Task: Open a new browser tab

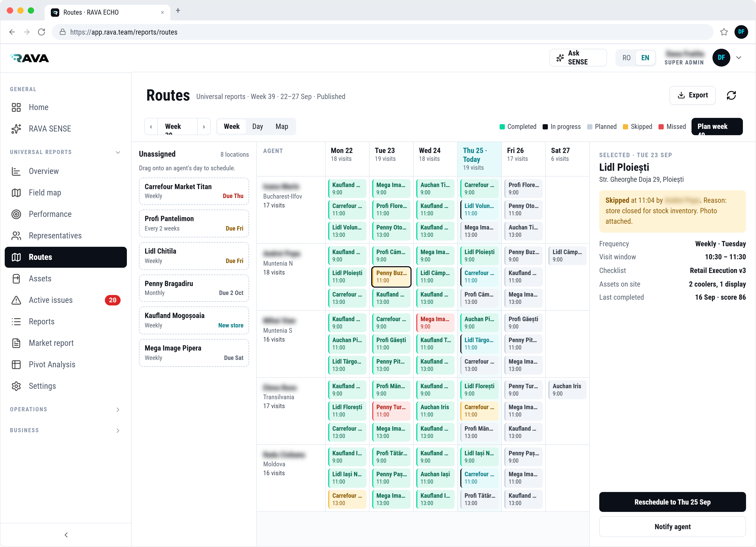Action: 178,11
